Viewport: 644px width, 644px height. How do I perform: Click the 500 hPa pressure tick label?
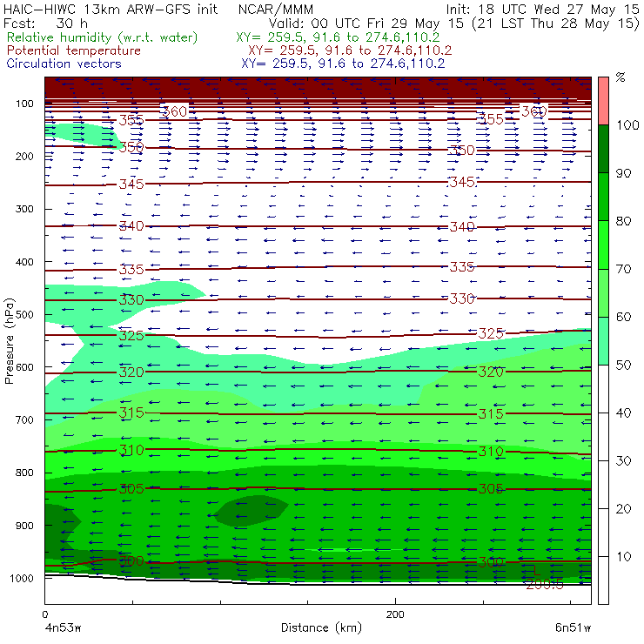click(24, 315)
